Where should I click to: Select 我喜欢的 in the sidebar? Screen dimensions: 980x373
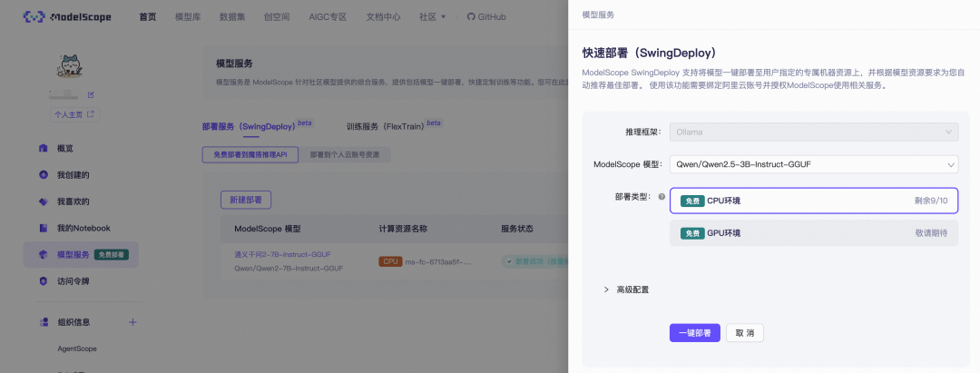[73, 201]
